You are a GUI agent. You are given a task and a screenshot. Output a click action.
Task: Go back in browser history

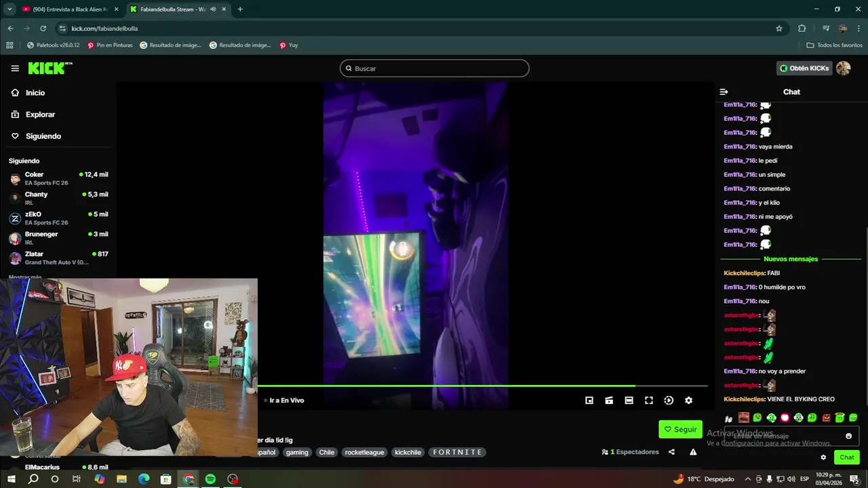click(x=10, y=28)
